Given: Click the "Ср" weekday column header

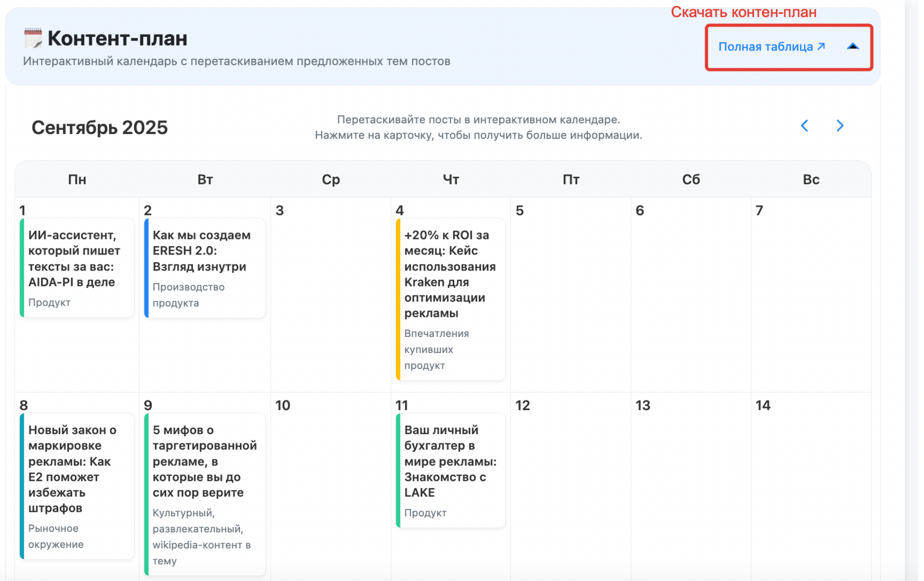Looking at the screenshot, I should 331,180.
